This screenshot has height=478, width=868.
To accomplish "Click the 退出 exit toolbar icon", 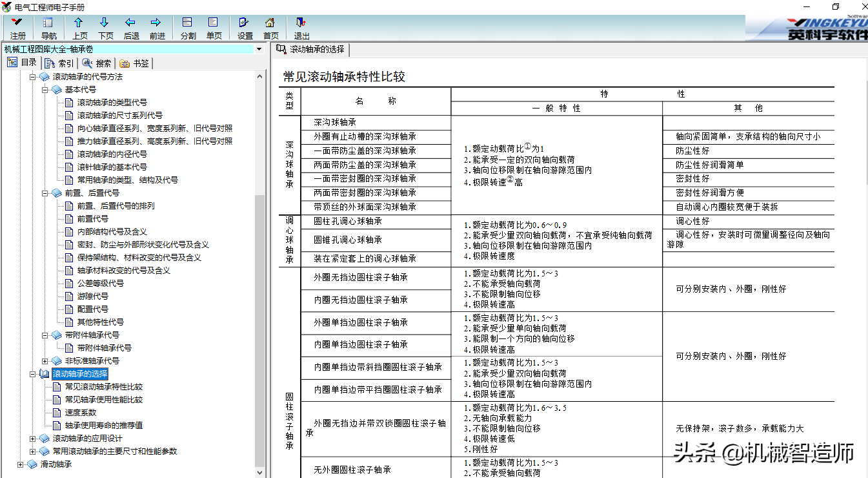I will [301, 23].
